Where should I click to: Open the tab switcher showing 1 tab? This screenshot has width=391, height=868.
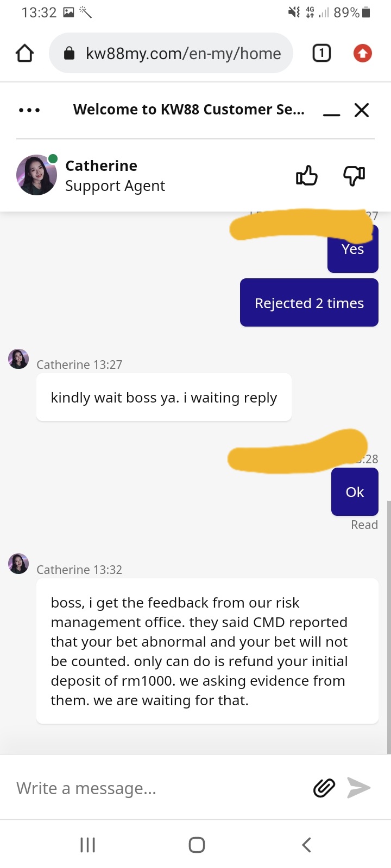click(x=321, y=53)
